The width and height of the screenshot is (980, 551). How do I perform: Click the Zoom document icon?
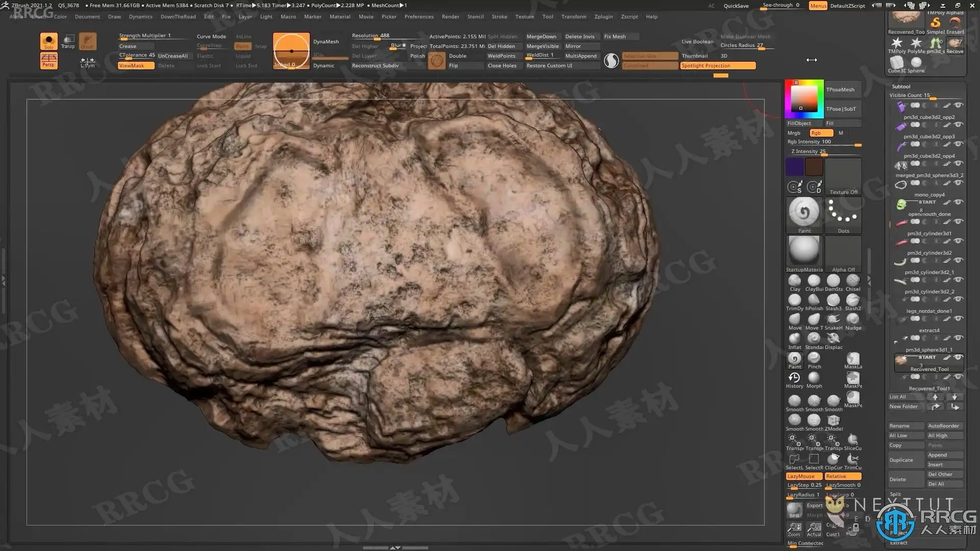click(795, 530)
